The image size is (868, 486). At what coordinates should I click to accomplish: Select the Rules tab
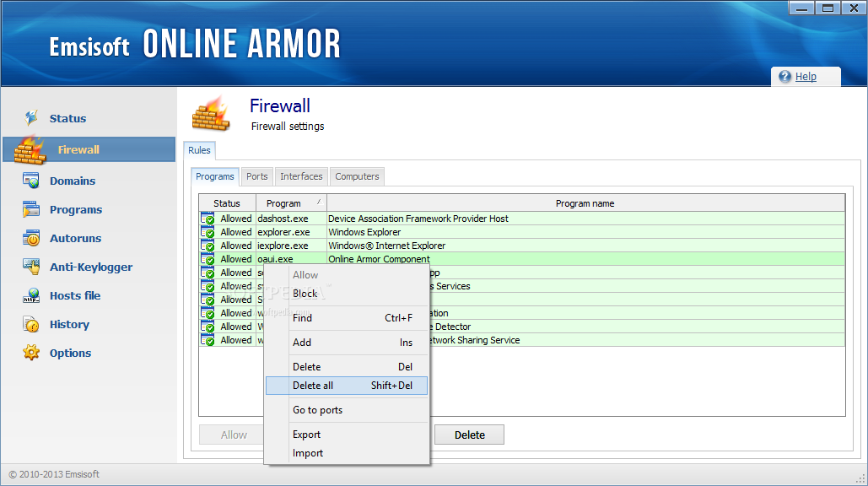199,150
